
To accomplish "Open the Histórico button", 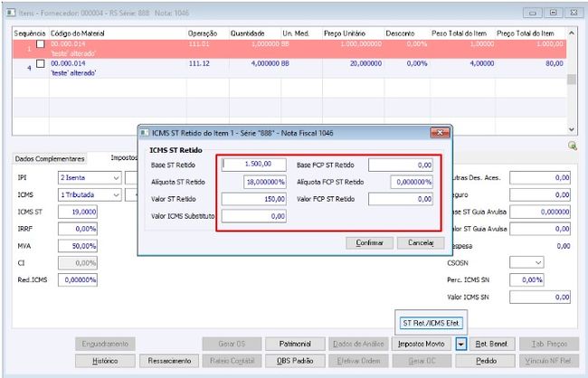I will point(105,361).
